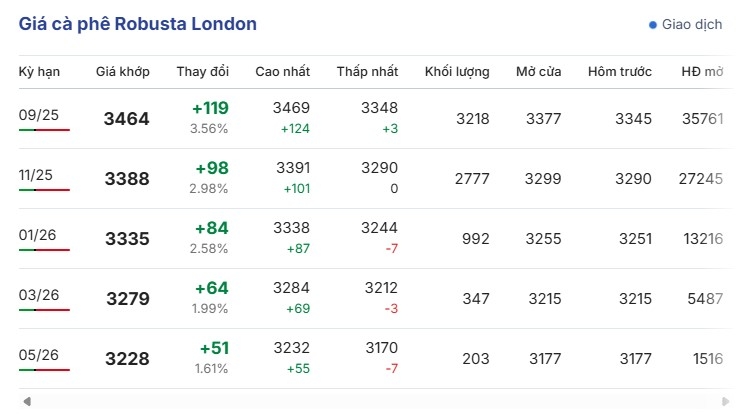This screenshot has width=748, height=420.
Task: Click the Giao dịch legend label
Action: click(x=692, y=24)
